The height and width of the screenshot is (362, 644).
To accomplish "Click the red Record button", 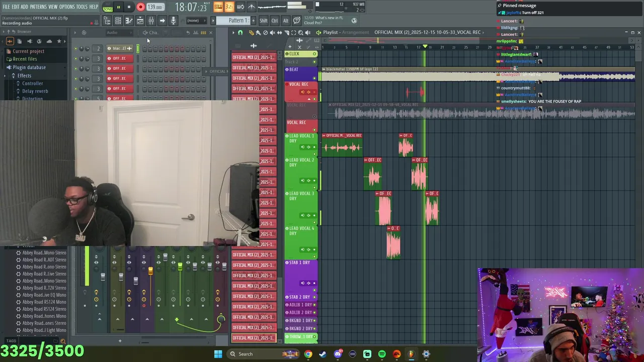I will pos(141,7).
